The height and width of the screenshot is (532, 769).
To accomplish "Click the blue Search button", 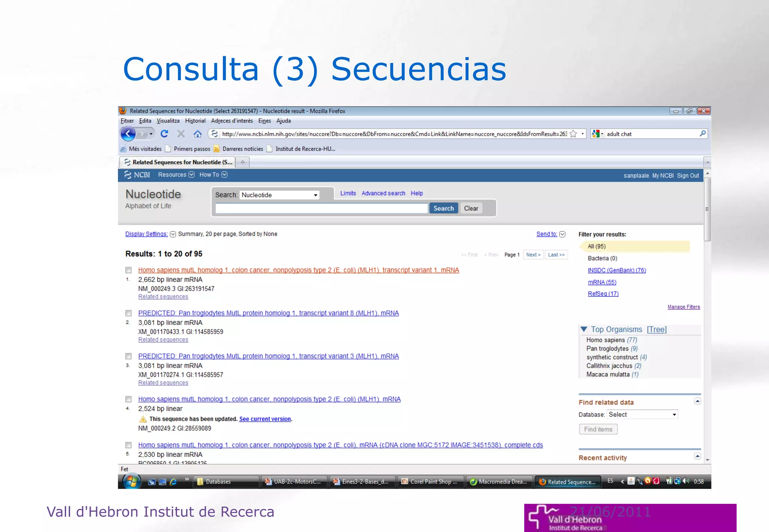I will tap(443, 208).
